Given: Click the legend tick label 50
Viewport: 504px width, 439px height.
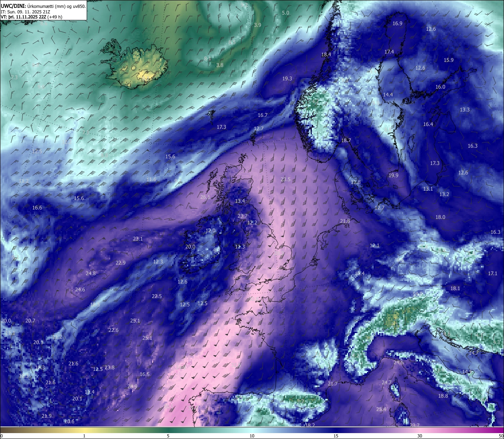Looking at the screenshot, I should tap(500, 436).
